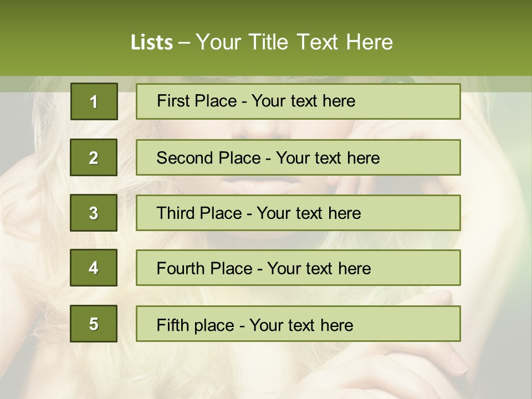Select the Fifth place text bar
Screen dimensions: 532x399
[x=298, y=324]
